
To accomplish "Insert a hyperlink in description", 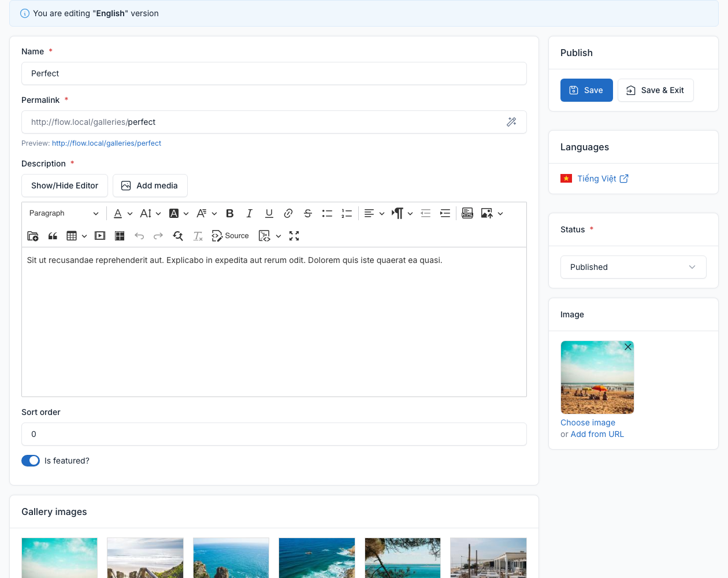I will [x=288, y=213].
